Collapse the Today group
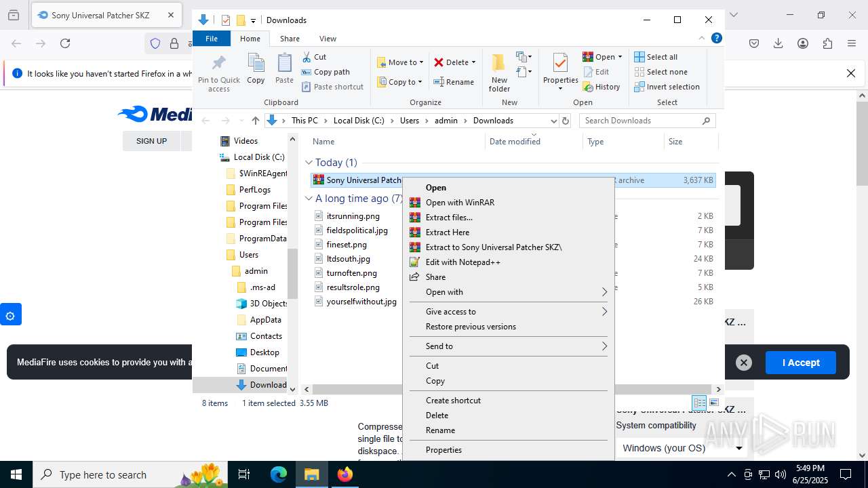The height and width of the screenshot is (488, 868). (309, 163)
